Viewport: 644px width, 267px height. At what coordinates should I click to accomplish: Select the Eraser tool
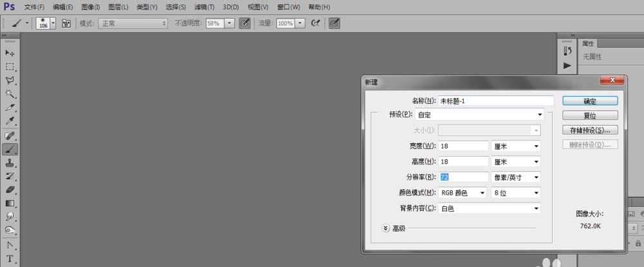click(10, 190)
